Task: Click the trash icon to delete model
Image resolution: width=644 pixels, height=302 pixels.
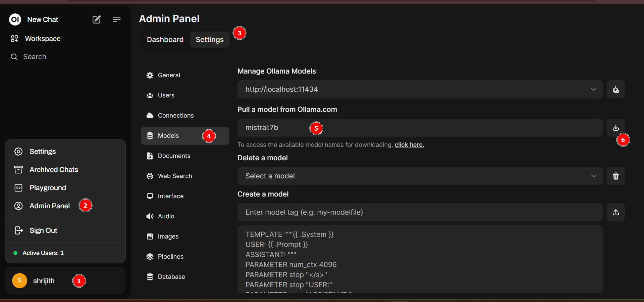Action: click(x=615, y=176)
